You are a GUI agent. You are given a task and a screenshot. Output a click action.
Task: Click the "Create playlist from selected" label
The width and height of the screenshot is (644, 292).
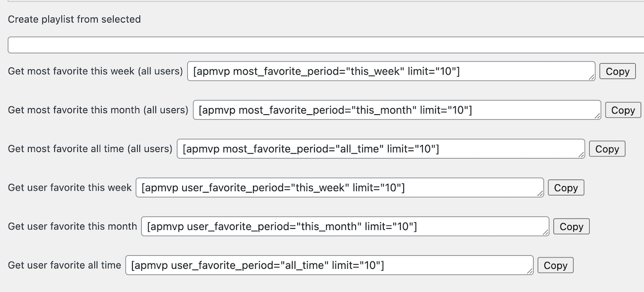tap(74, 19)
